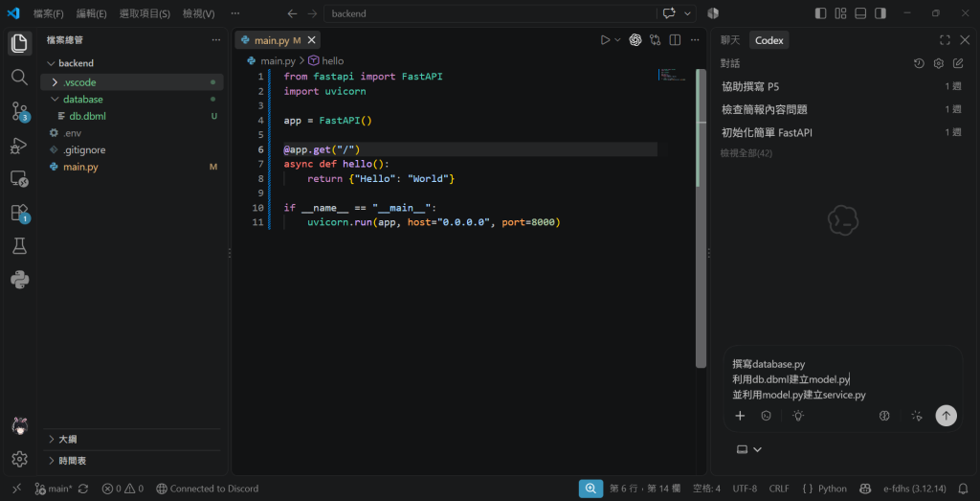Open the Run and Debug view
Image resolution: width=980 pixels, height=501 pixels.
click(19, 146)
